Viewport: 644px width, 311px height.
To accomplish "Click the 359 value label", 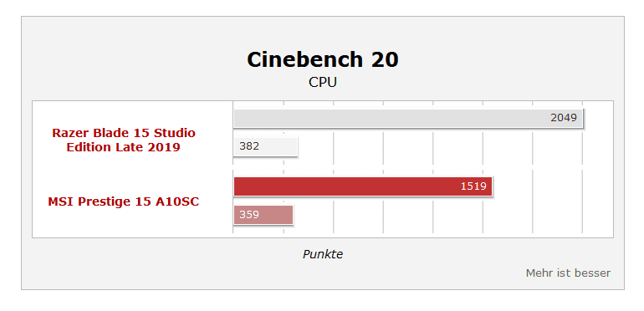I will [x=249, y=215].
